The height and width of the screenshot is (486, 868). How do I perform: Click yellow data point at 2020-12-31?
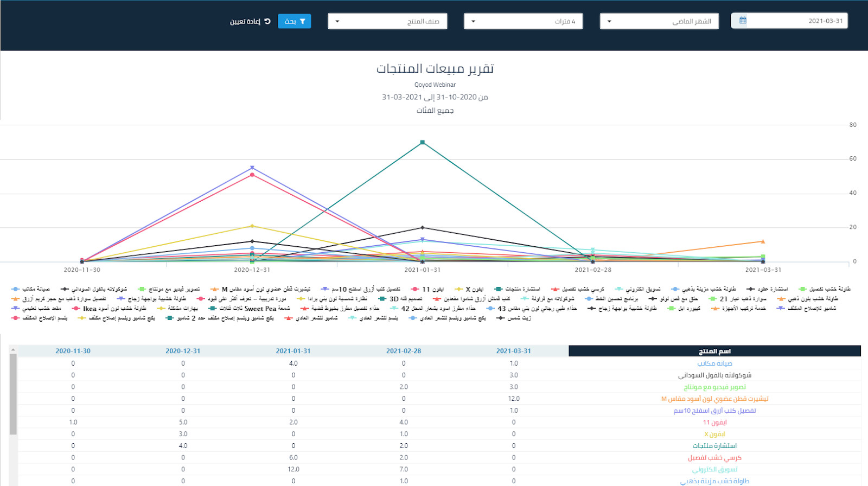(x=252, y=226)
